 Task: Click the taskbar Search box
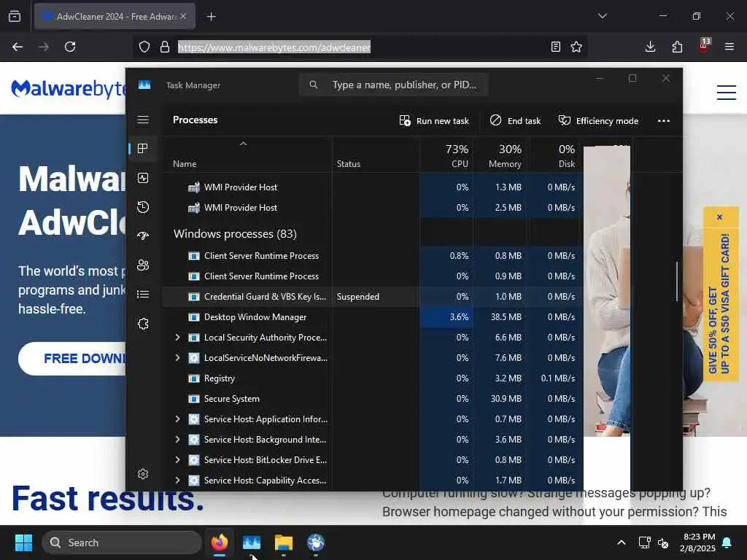coord(122,542)
